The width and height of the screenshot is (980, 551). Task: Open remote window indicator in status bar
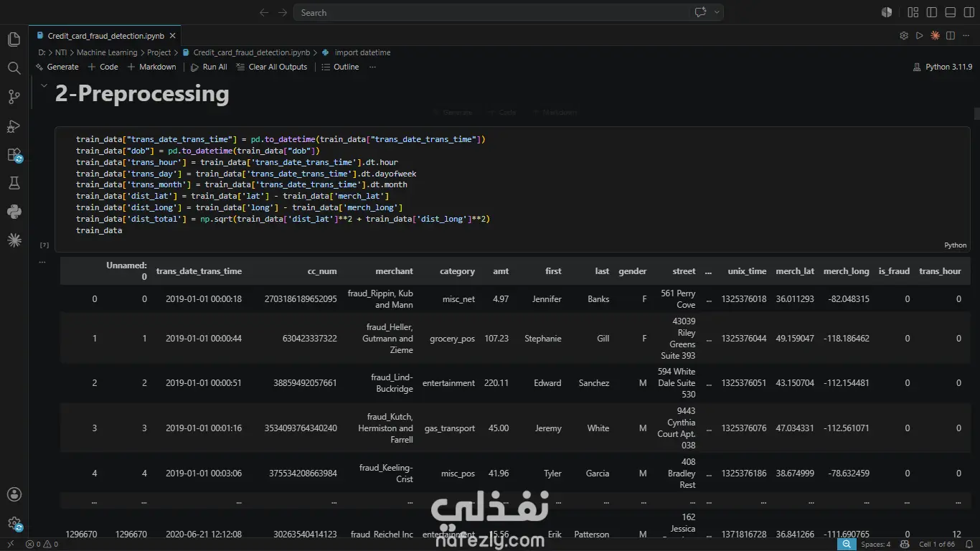pos(10,544)
